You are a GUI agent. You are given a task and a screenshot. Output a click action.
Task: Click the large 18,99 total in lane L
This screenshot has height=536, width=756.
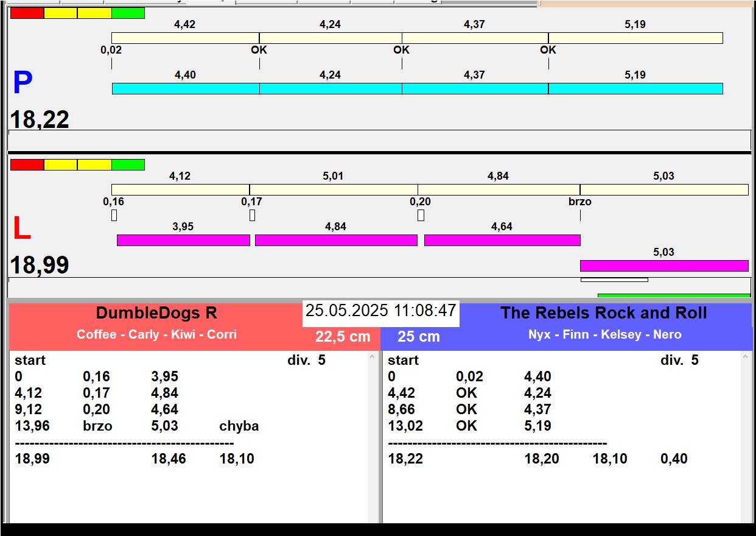pos(40,266)
